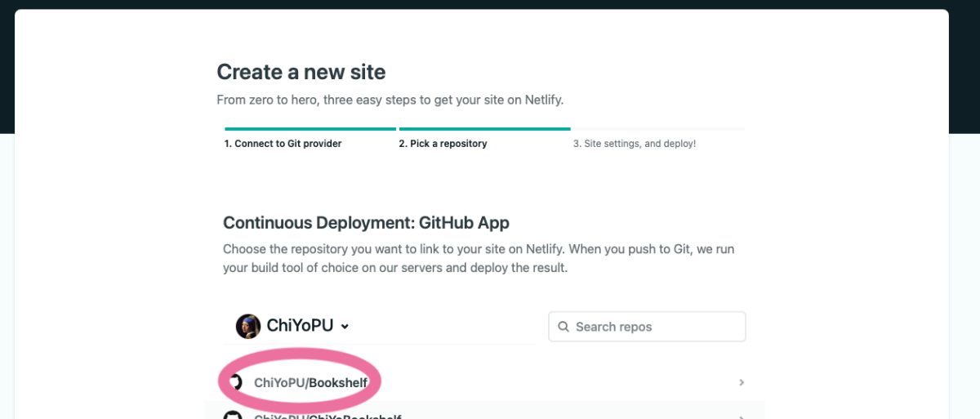Click the search magnifier icon

pos(563,327)
